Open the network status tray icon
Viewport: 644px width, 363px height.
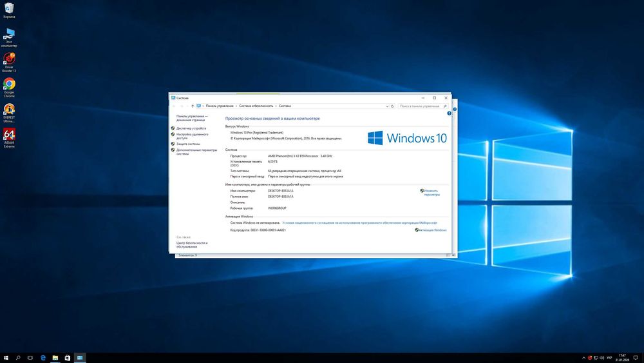pos(596,358)
